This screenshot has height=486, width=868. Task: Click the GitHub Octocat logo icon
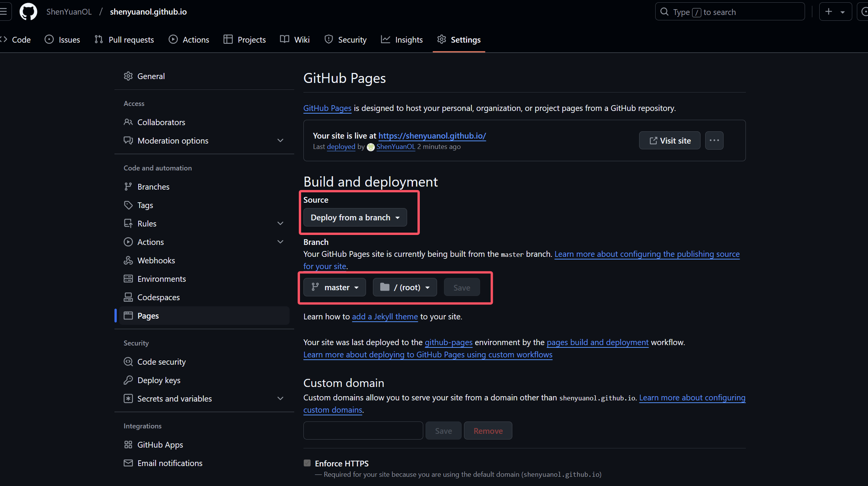click(28, 12)
